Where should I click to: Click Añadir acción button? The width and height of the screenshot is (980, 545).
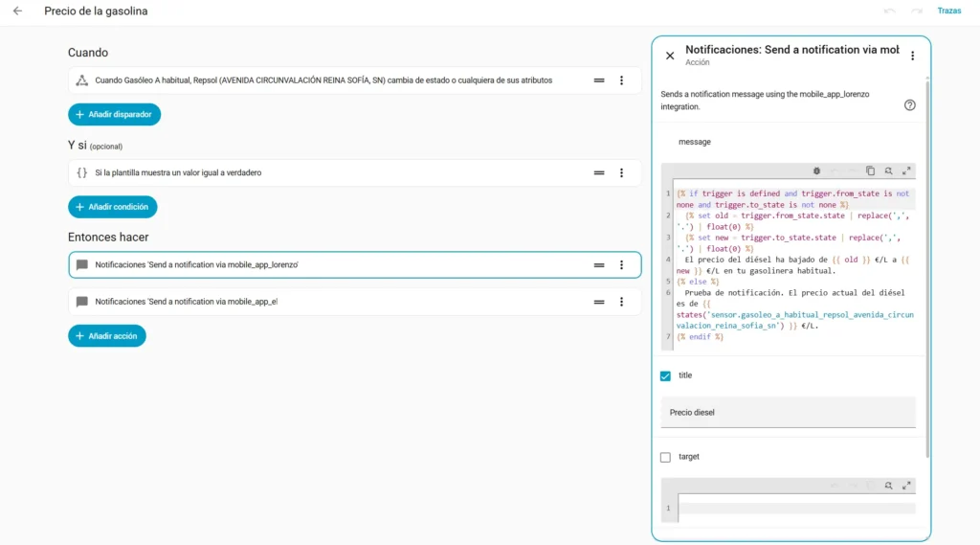click(x=107, y=336)
